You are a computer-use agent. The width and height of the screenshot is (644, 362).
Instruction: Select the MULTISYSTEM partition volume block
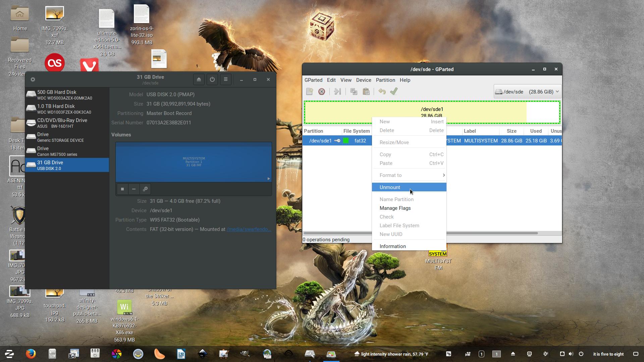coord(194,162)
